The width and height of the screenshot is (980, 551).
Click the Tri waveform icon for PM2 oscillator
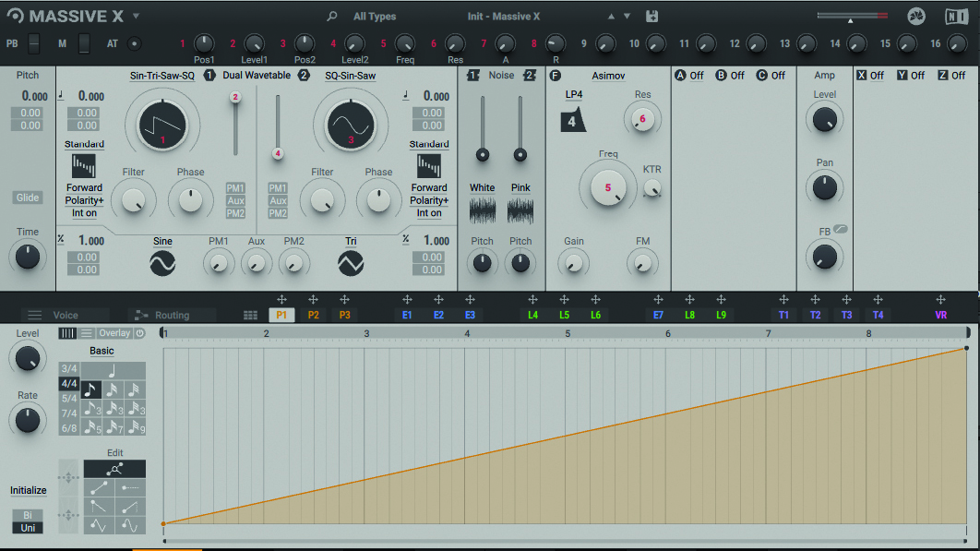click(351, 265)
